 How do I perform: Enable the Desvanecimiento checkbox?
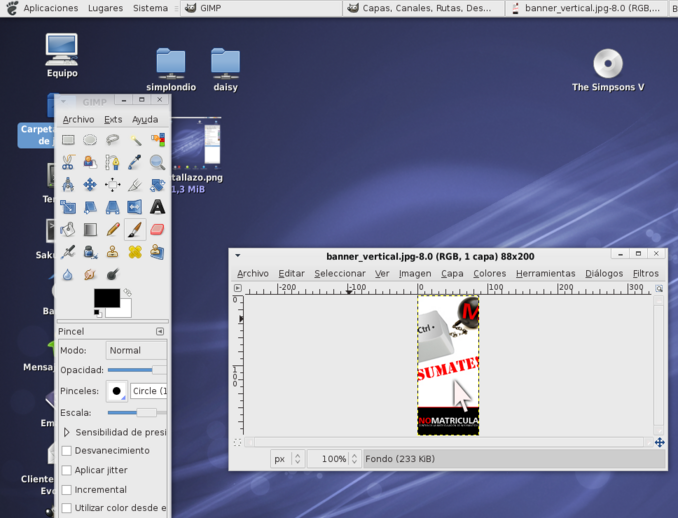[67, 451]
